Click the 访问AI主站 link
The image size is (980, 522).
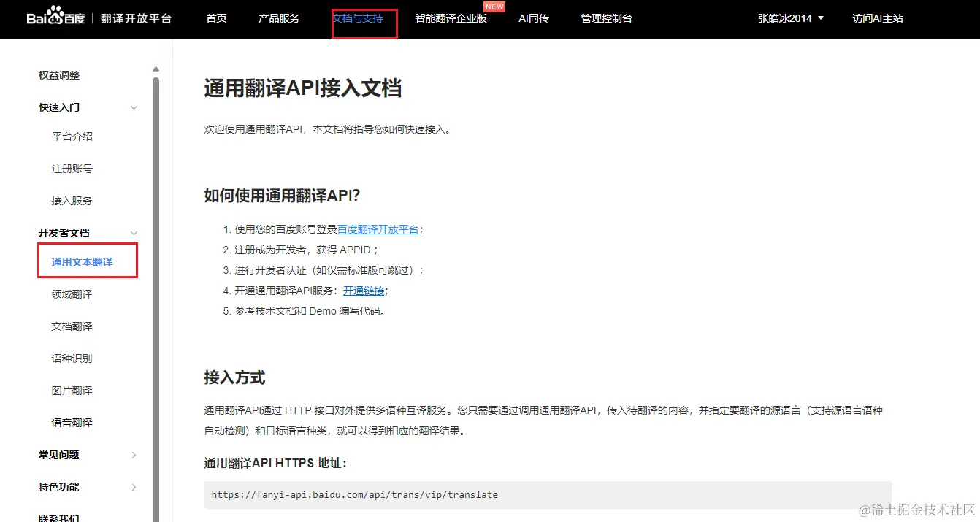(878, 18)
